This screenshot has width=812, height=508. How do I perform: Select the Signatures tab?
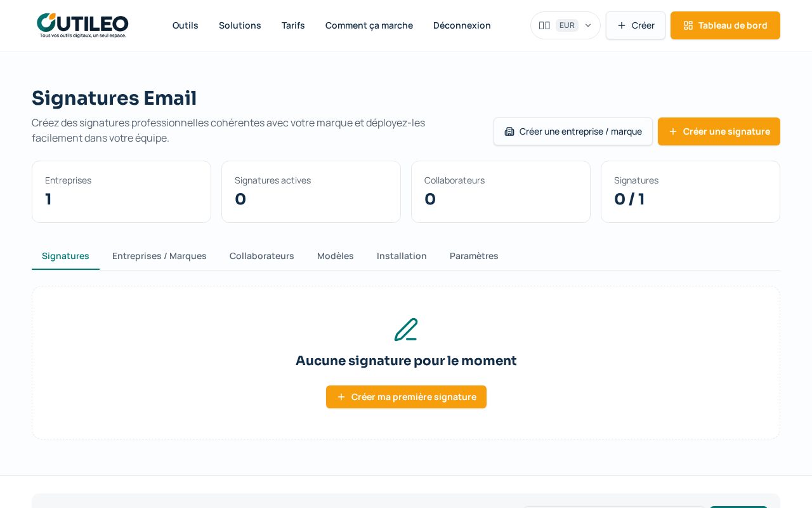point(65,256)
